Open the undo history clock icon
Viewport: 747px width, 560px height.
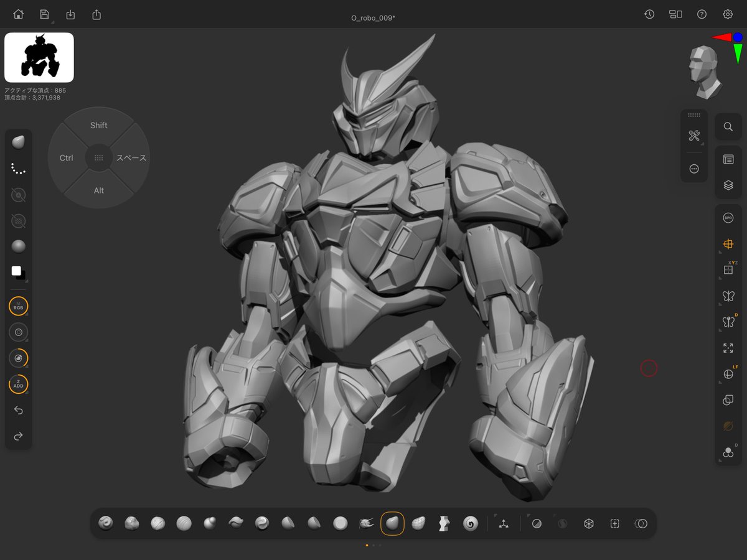pyautogui.click(x=649, y=14)
